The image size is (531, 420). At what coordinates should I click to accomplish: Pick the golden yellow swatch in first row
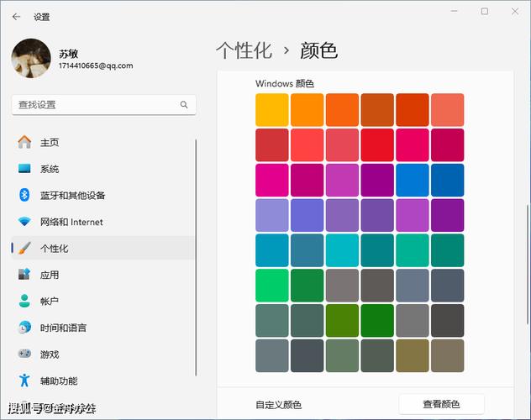point(272,110)
